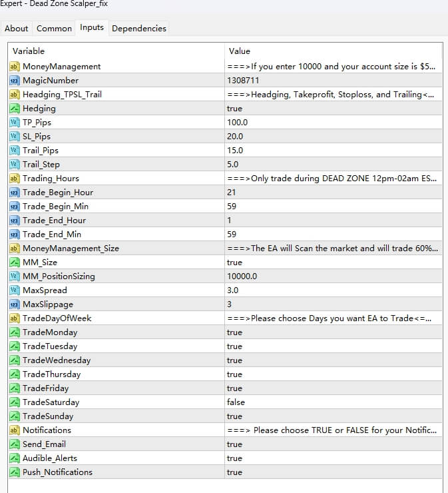
Task: Click the string icon next to Notifications
Action: [x=15, y=430]
